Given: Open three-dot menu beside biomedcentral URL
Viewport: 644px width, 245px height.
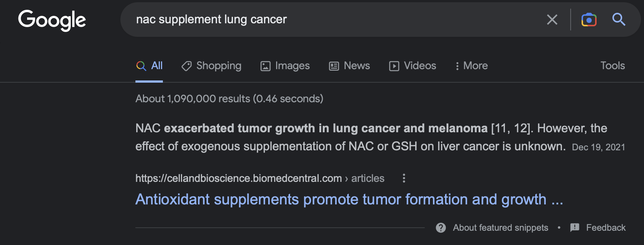Looking at the screenshot, I should (404, 178).
